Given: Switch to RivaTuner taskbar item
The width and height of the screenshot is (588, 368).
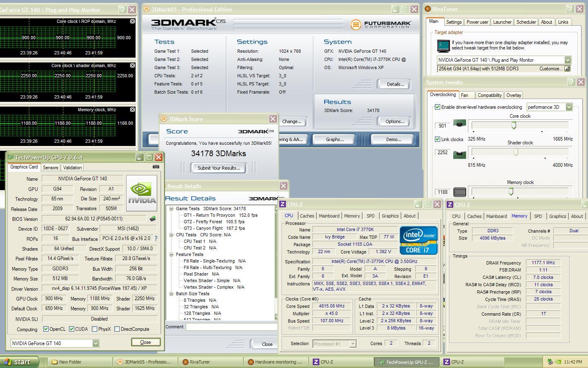Looking at the screenshot, I should (211, 362).
